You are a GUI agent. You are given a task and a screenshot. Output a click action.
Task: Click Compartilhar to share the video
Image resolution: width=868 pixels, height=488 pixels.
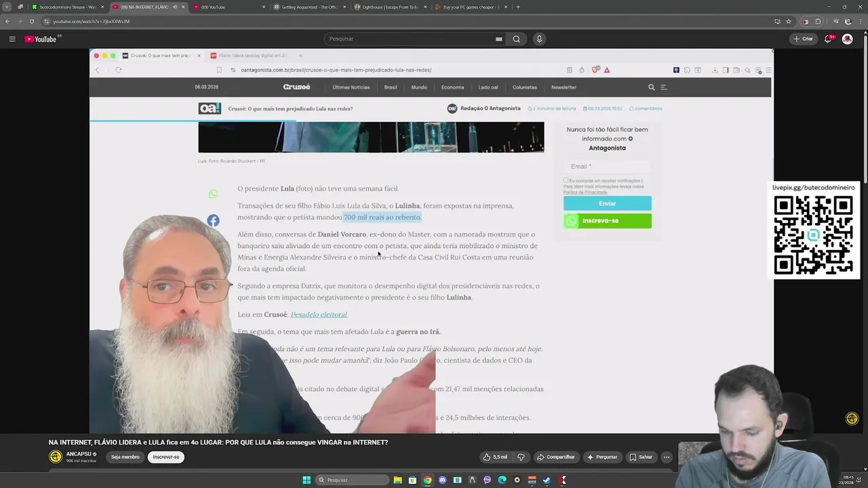pyautogui.click(x=555, y=457)
